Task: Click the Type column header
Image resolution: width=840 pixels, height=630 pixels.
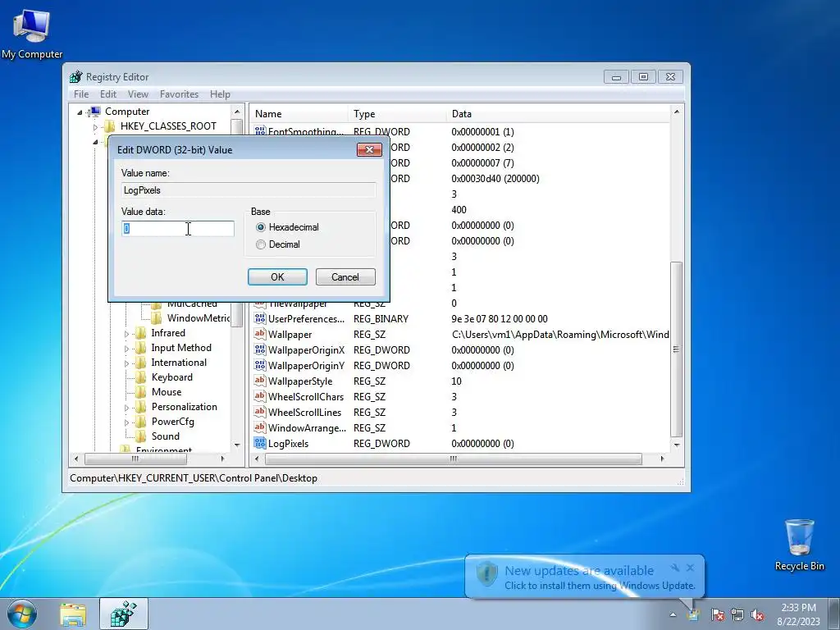Action: (x=397, y=114)
